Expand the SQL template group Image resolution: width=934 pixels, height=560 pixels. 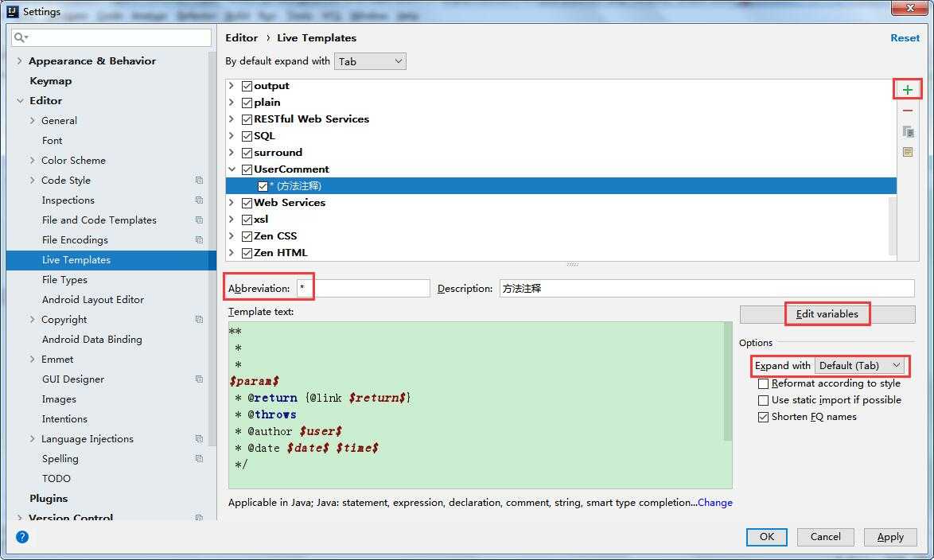(x=232, y=136)
